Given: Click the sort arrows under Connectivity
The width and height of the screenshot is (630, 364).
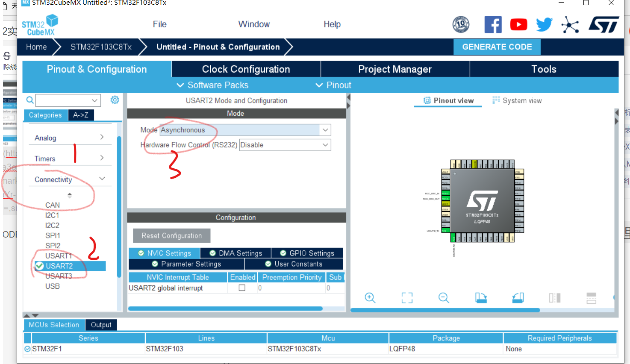Looking at the screenshot, I should point(70,195).
